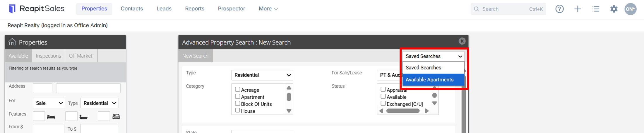Open the Off Market tab
644x133 pixels.
click(x=80, y=56)
